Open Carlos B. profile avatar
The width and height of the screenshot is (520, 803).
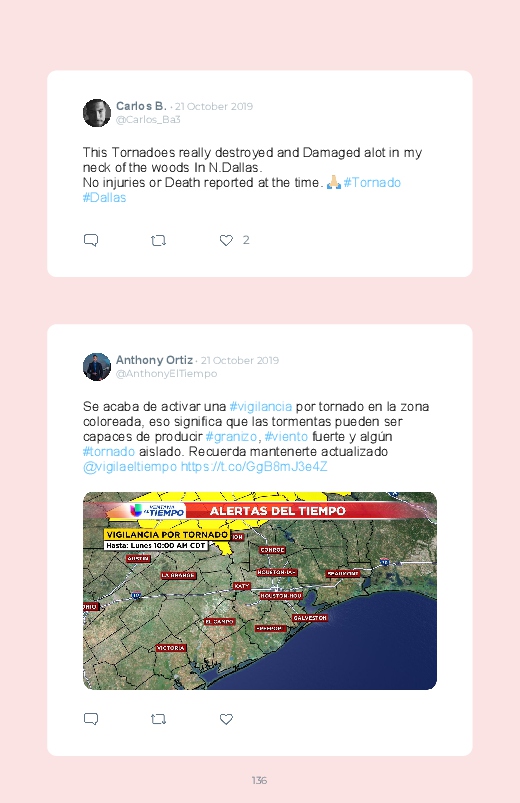tap(97, 113)
